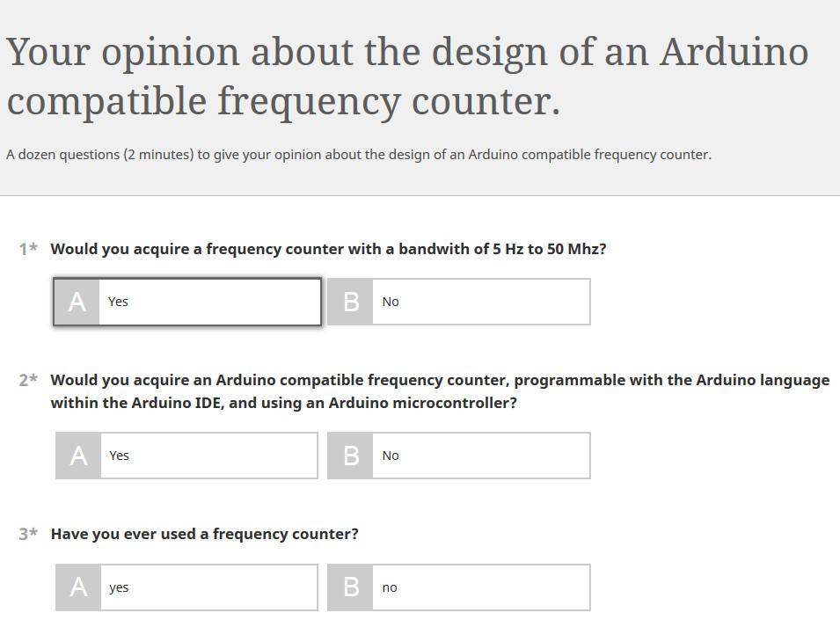Click the B key badge for the Arduino compatible question

coord(350,456)
